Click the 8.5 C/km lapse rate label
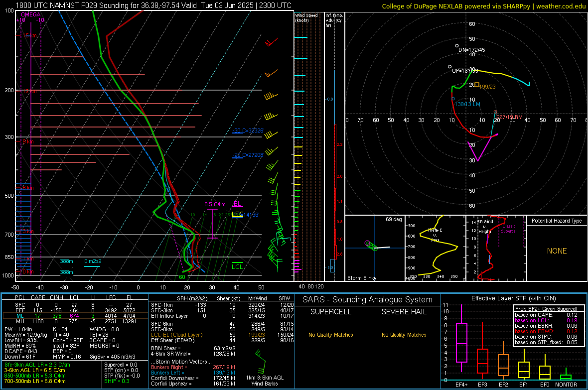Viewport: 588px width, 390px height. (215, 204)
